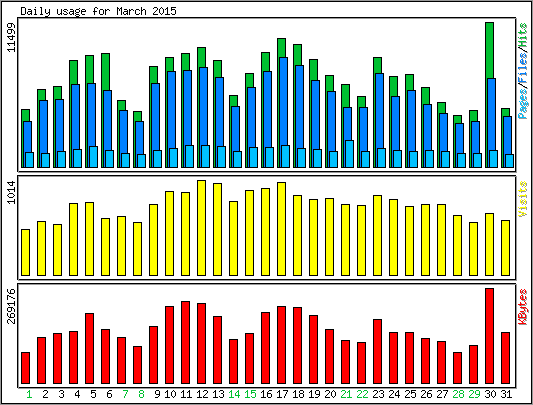Select day label 13 on the x-axis
Image resolution: width=533 pixels, height=405 pixels.
218,394
